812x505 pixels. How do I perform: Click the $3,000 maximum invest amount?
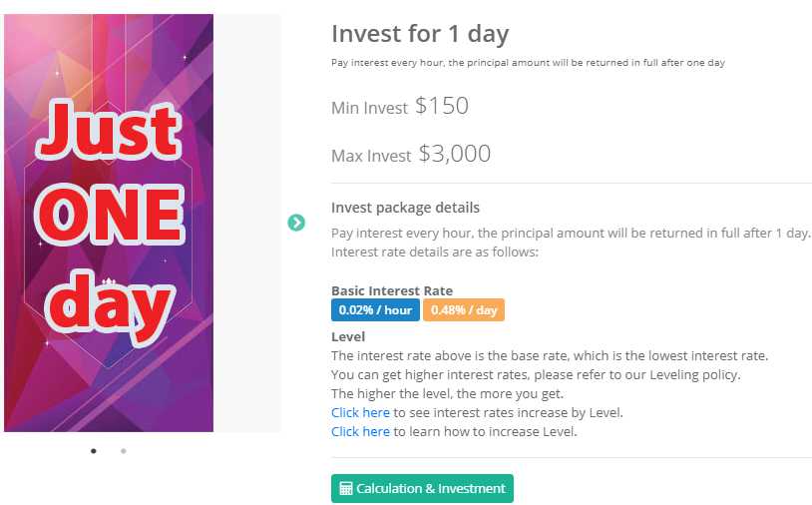455,154
